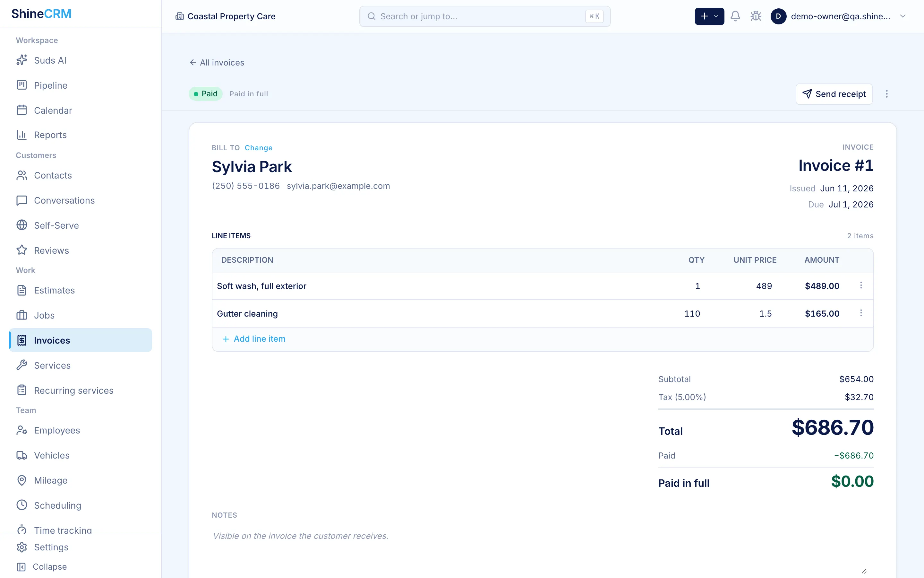
Task: Click the due date Jul 1, 2026
Action: [x=851, y=205]
